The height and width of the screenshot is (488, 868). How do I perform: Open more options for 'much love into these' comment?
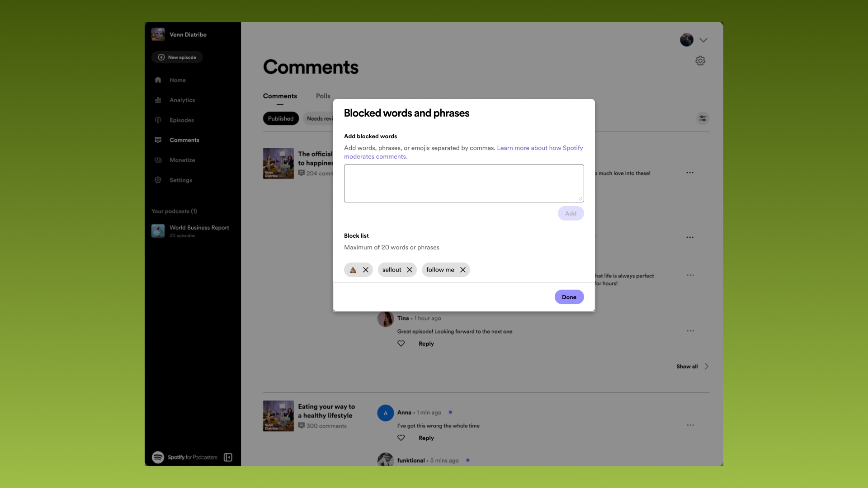[690, 173]
